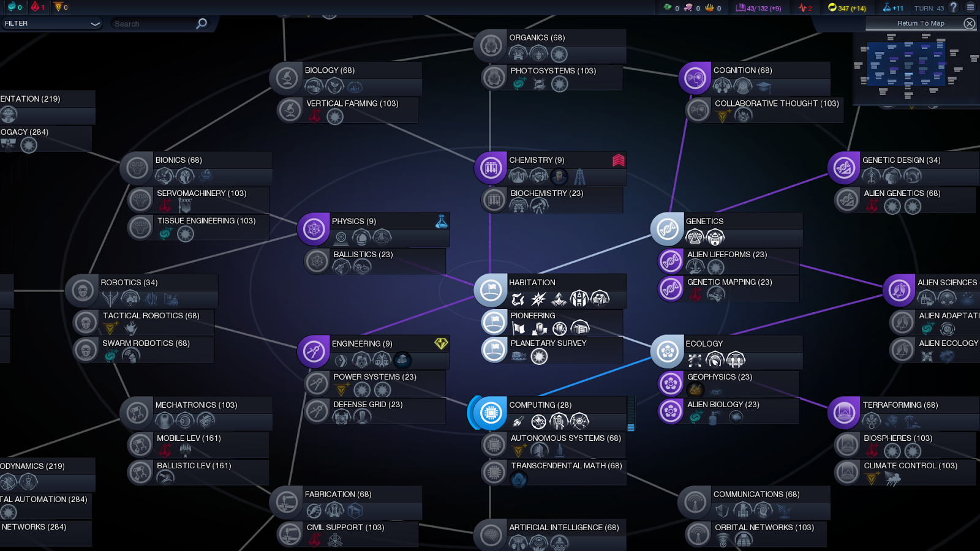The image size is (980, 551).
Task: Click the Computing research progress bar
Action: [631, 413]
